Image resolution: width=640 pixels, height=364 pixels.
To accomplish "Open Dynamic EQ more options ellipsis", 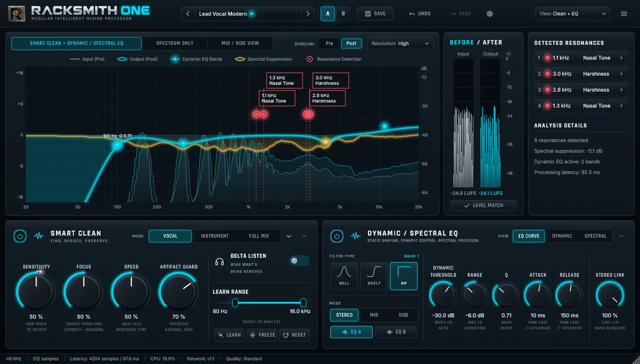I will [621, 236].
